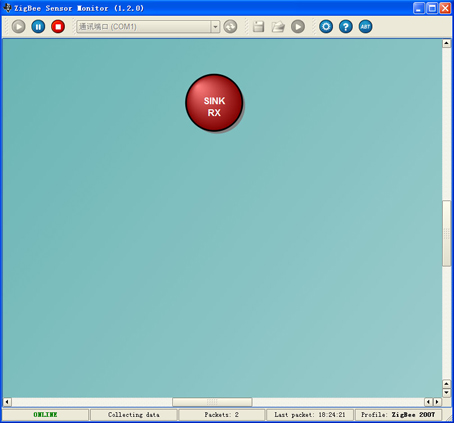Click the vertical scrollbar up arrow
454x423 pixels.
(x=446, y=43)
